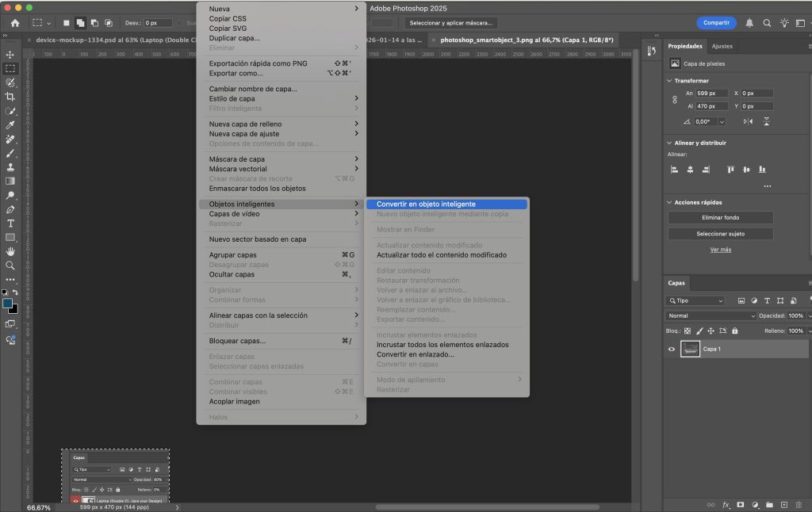Open the Tipo layer filter dropdown

coord(696,301)
